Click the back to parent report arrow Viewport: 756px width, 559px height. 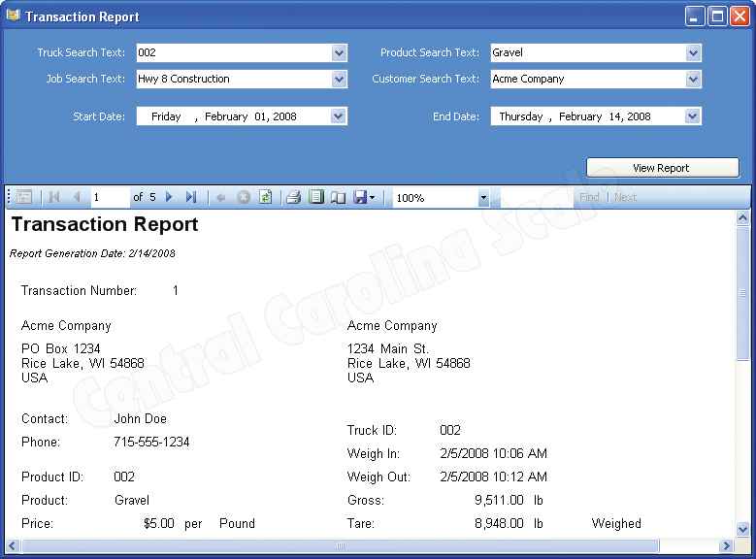pyautogui.click(x=221, y=197)
